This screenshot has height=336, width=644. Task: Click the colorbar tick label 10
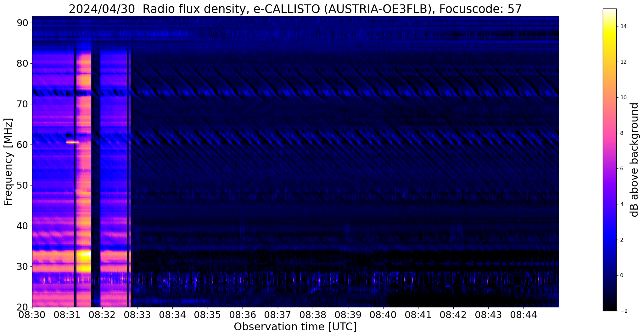pyautogui.click(x=623, y=98)
